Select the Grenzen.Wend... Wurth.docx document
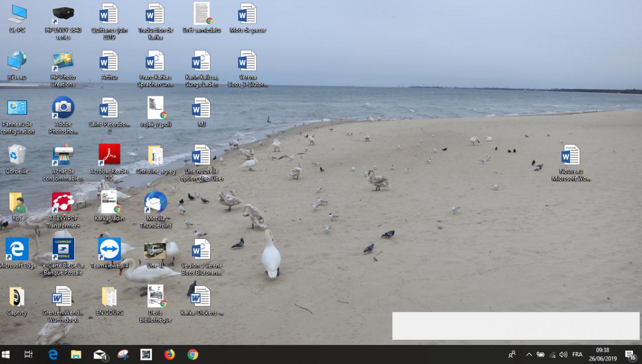 click(63, 305)
